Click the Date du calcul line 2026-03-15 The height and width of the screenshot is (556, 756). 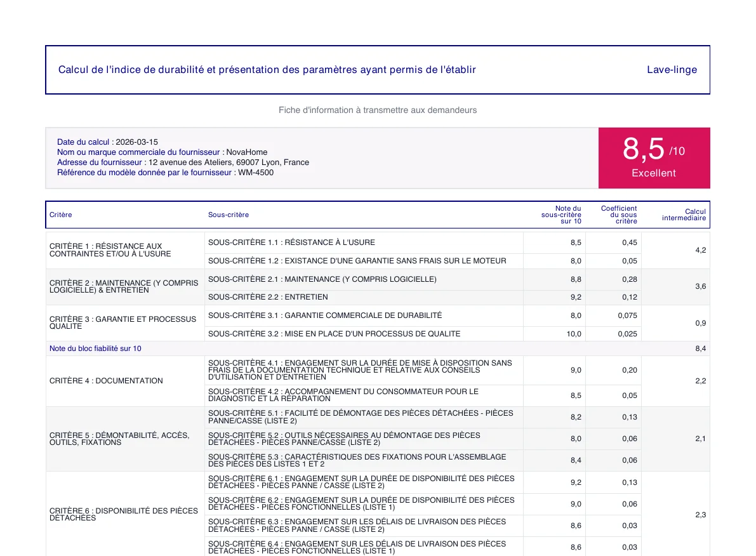[107, 142]
